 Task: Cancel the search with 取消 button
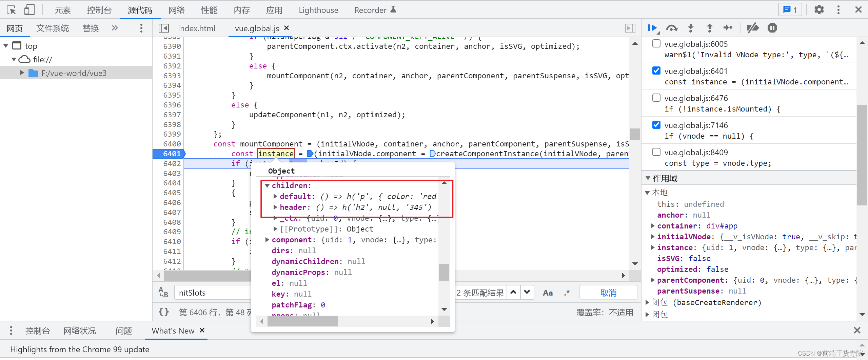point(608,293)
